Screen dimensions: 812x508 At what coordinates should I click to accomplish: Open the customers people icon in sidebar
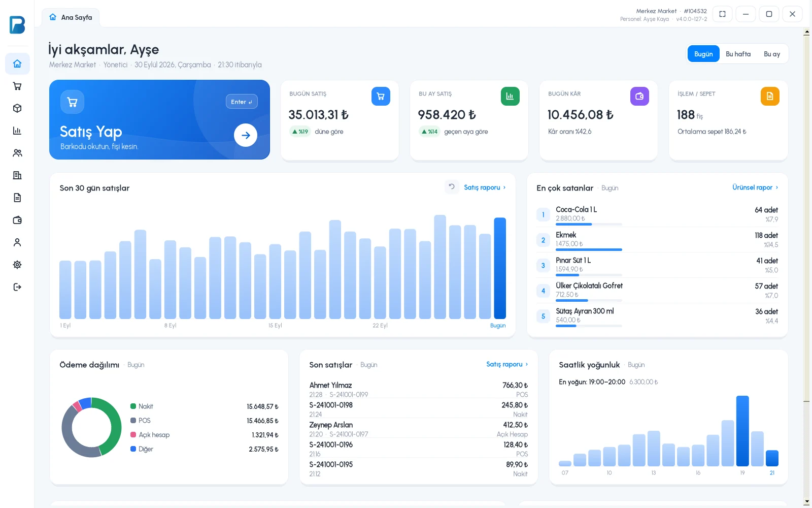tap(17, 153)
